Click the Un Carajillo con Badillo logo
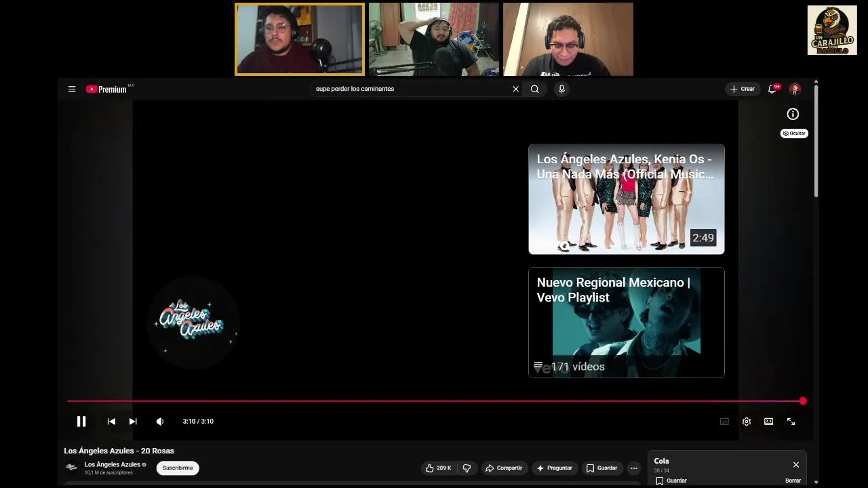 (x=832, y=30)
